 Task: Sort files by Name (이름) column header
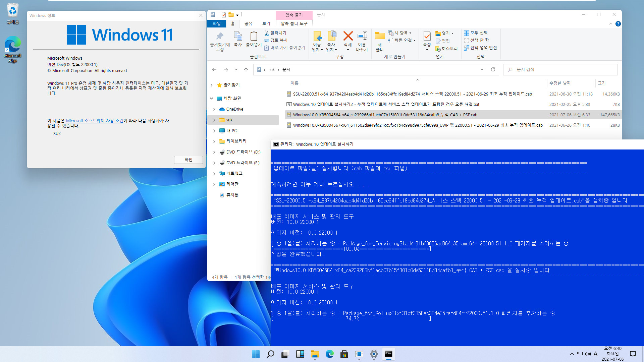tap(294, 83)
